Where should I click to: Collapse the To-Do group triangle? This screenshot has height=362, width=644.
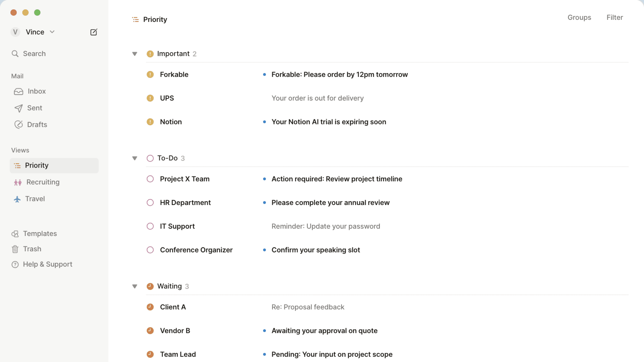coord(135,158)
